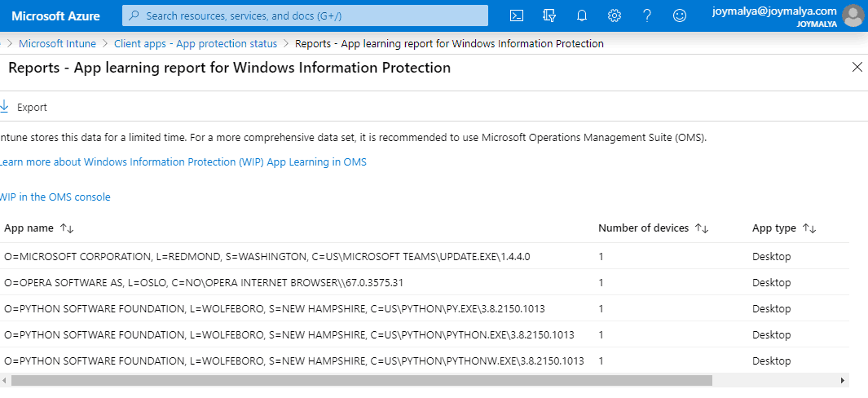Click the Export button label

(32, 108)
